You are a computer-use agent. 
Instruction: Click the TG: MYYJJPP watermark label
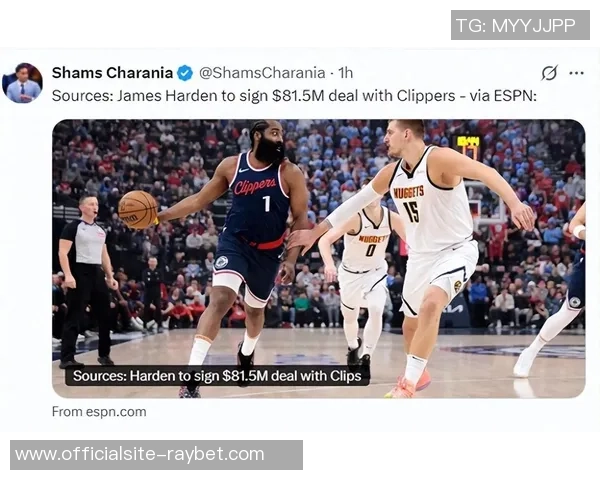click(520, 25)
